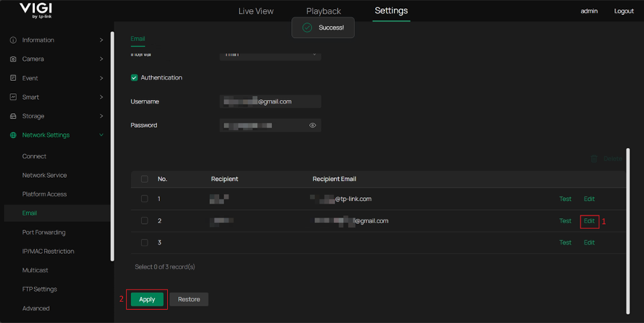
Task: Click the VIGI by tp-link logo
Action: pos(36,10)
